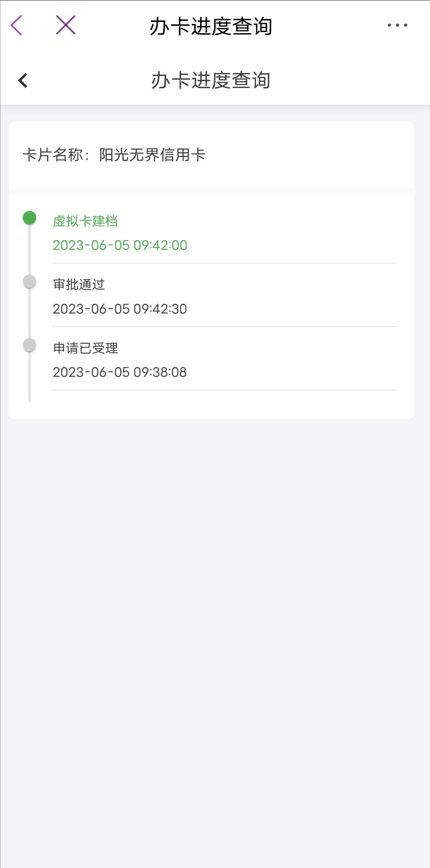430x868 pixels.
Task: Tap the 虚拟卡建档 status label
Action: pyautogui.click(x=85, y=221)
